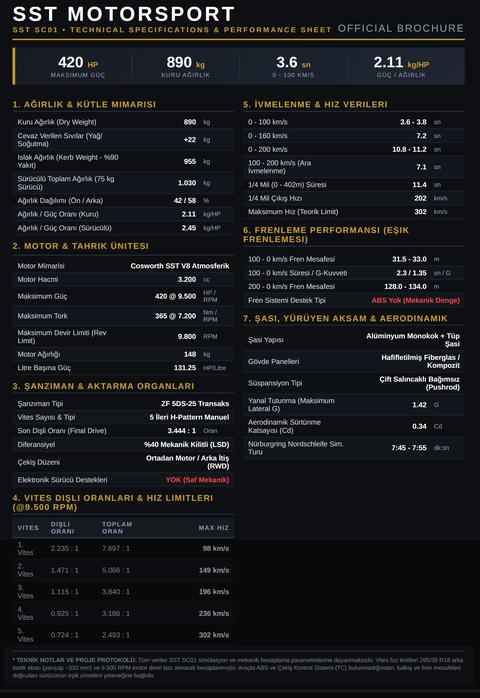Click the 2.11 kg/HP power ratio card
This screenshot has width=480, height=698.
coord(401,66)
